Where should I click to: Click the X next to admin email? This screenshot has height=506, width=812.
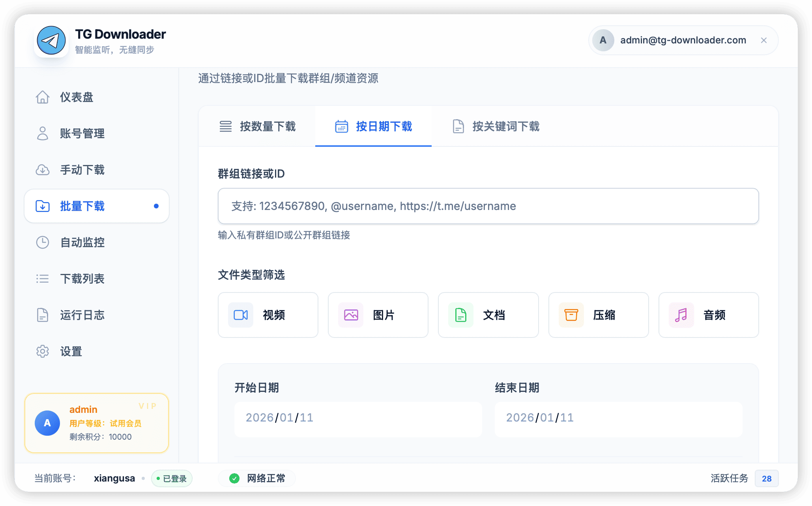[x=763, y=40]
